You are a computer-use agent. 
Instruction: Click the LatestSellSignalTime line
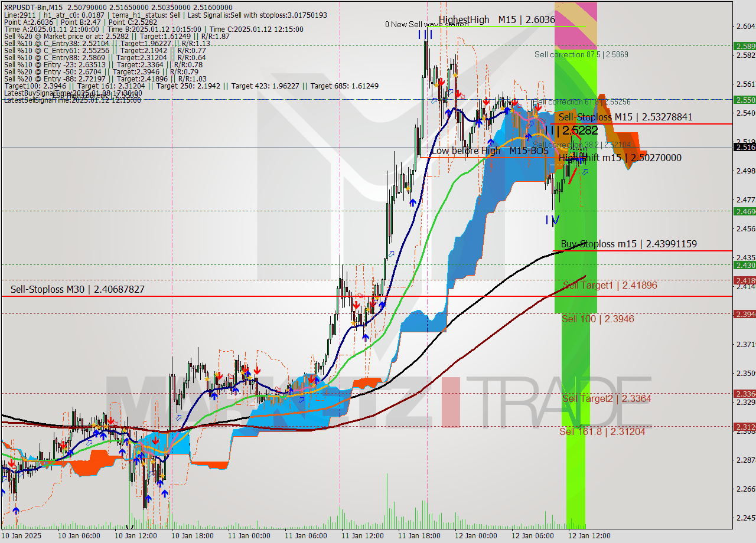72,100
